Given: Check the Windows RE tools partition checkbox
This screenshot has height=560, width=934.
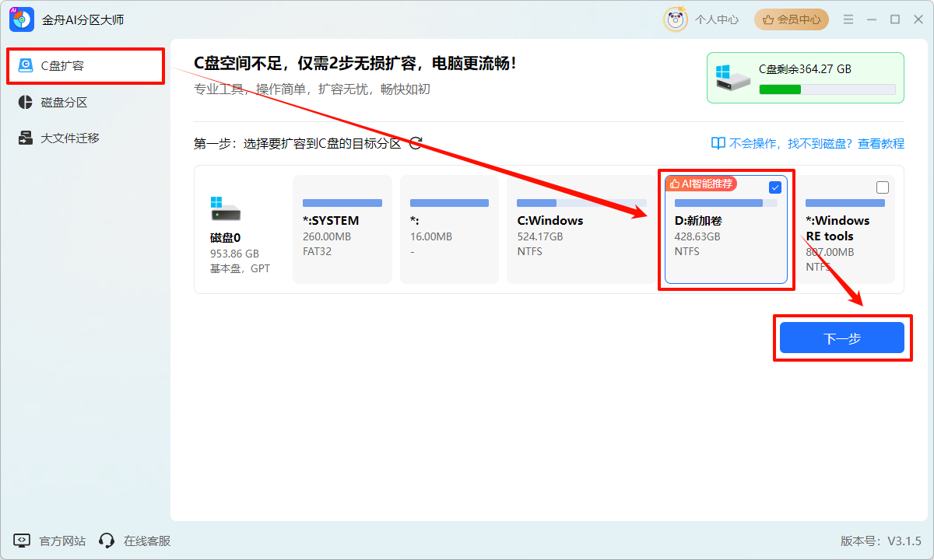Looking at the screenshot, I should pyautogui.click(x=882, y=187).
